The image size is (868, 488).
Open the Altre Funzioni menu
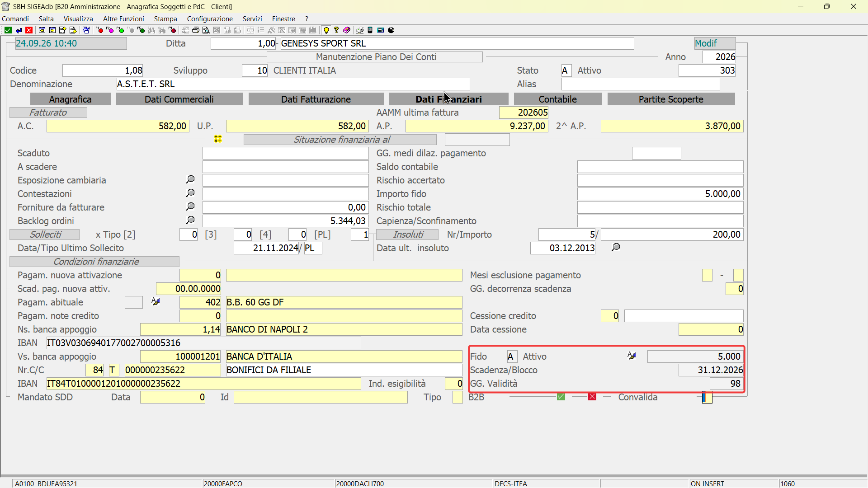123,19
